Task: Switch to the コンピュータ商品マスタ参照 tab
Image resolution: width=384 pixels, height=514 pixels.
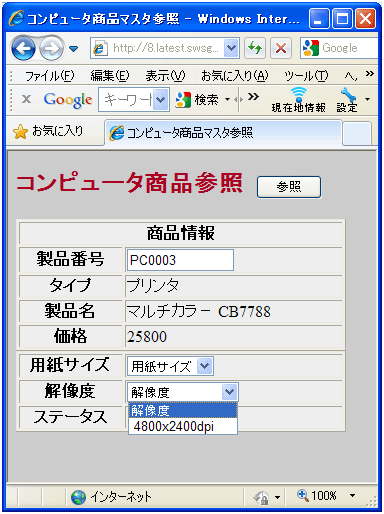Action: (223, 133)
